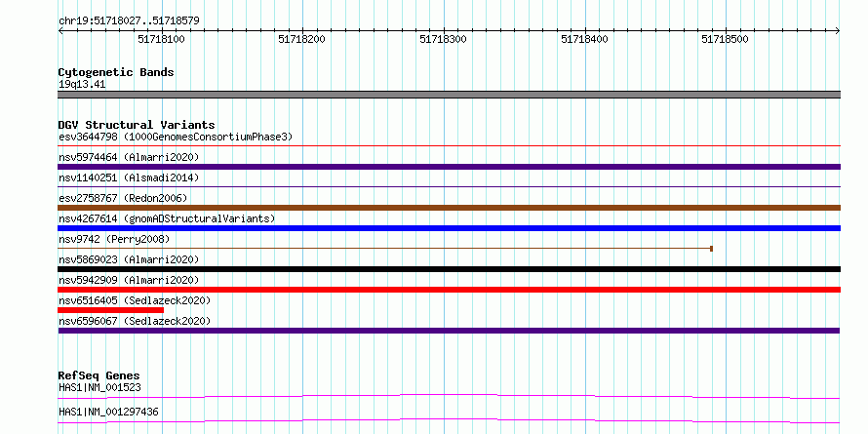Screen dimensions: 868x434
Task: Open variant nsv1140251 (Alsmadi2014) label
Action: 129,178
